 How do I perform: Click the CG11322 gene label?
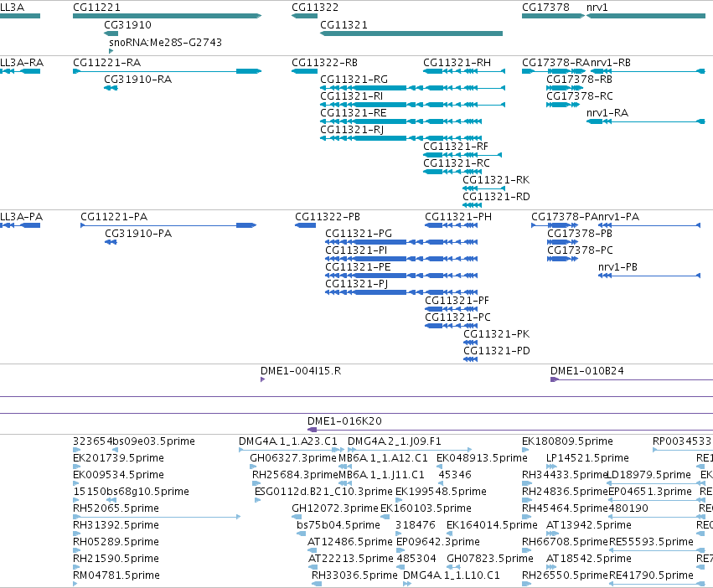tap(315, 8)
